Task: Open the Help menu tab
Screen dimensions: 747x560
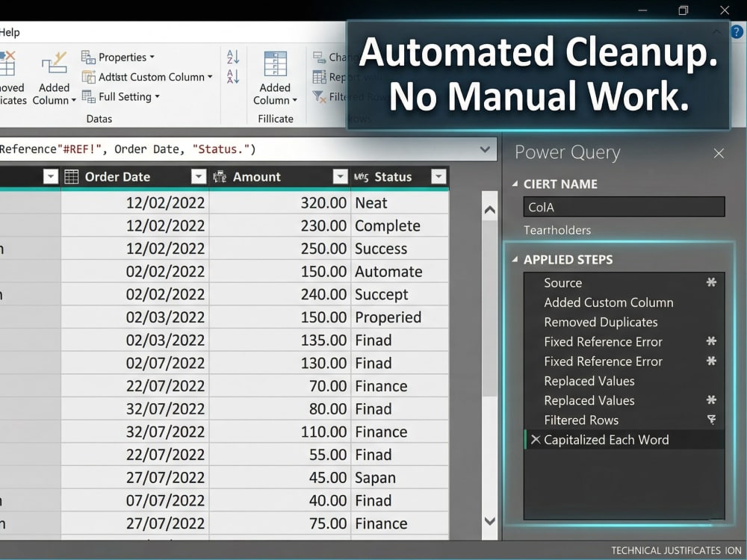Action: pyautogui.click(x=10, y=32)
